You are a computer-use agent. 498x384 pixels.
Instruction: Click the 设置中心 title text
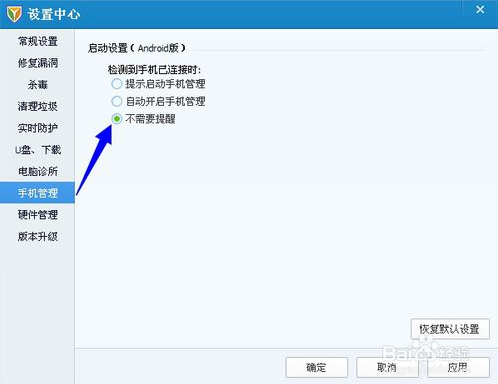[x=54, y=14]
